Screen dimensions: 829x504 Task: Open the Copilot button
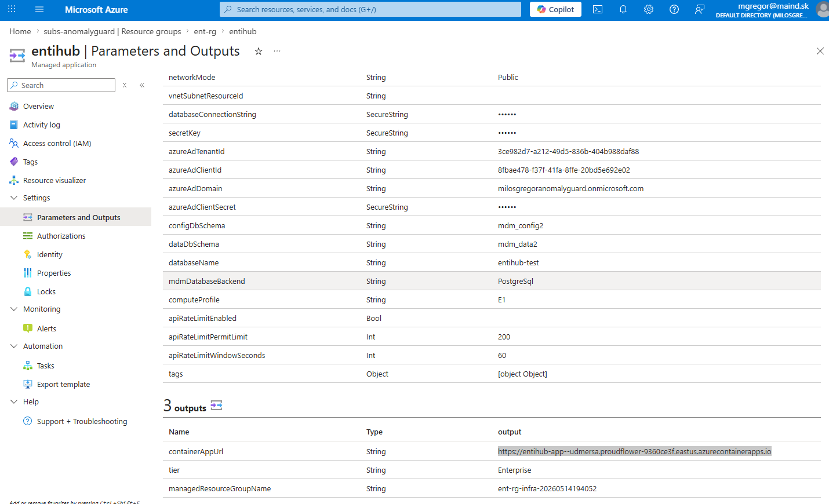click(555, 9)
